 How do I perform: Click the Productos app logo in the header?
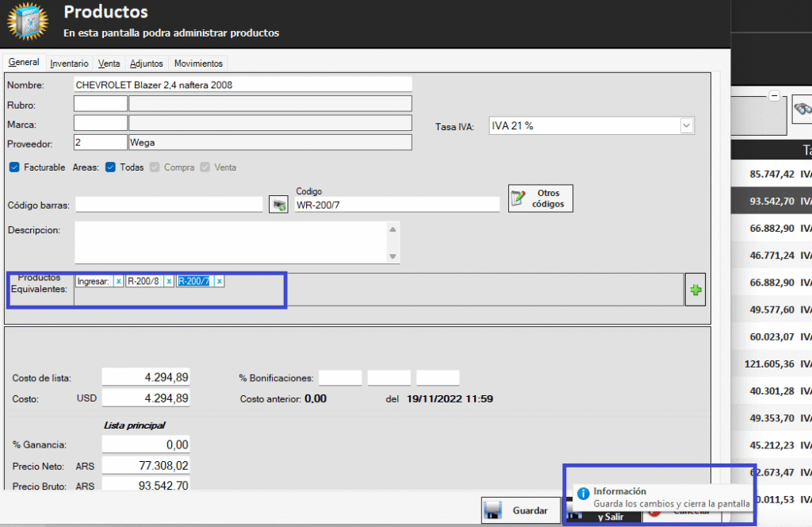(27, 22)
